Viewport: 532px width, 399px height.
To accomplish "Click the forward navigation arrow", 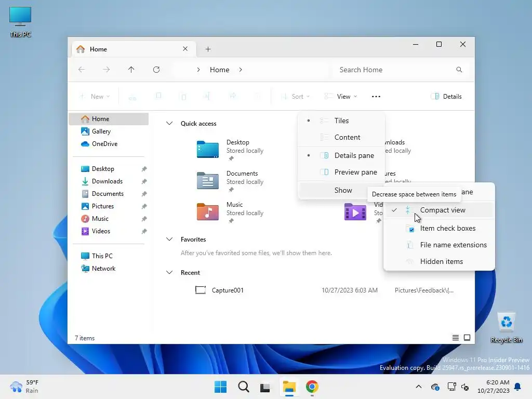I will point(106,70).
